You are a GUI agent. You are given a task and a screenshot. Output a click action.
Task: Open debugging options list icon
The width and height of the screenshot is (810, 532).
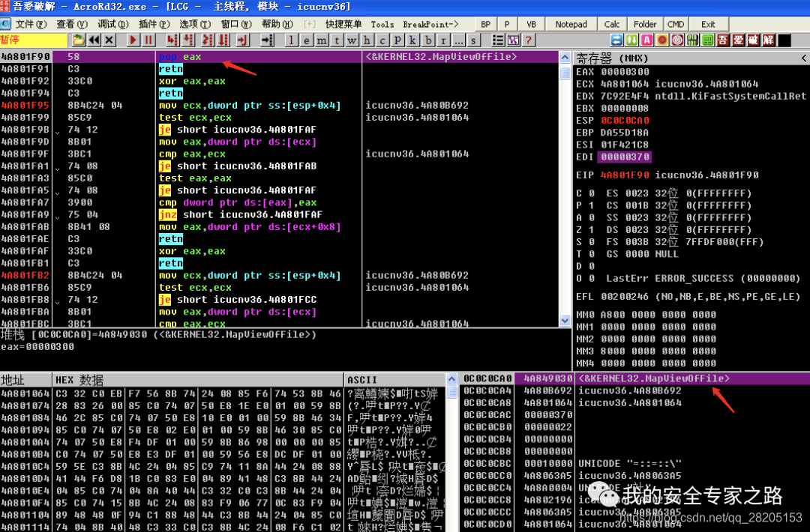pos(498,40)
